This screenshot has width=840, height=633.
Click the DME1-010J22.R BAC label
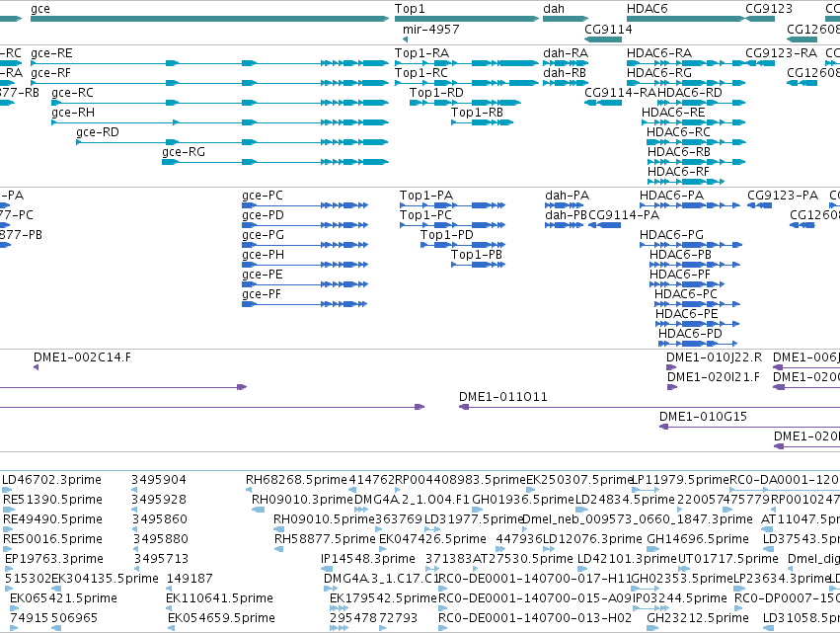click(714, 358)
